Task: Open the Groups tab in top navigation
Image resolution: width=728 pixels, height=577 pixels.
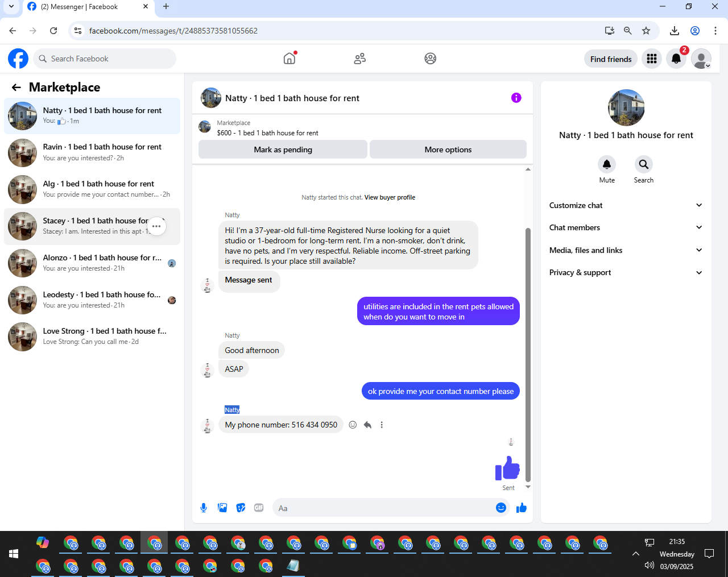Action: click(x=431, y=59)
